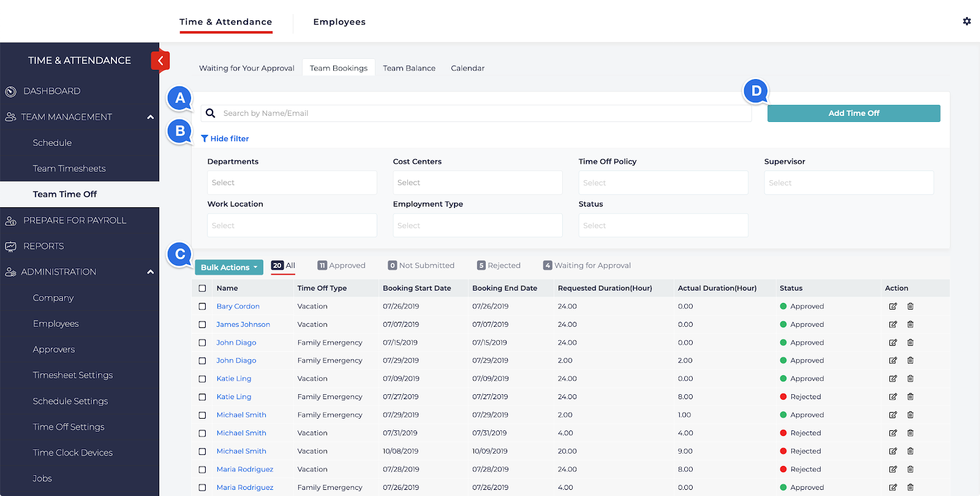Click the Dashboard icon in the sidebar
The image size is (980, 496).
pos(10,91)
